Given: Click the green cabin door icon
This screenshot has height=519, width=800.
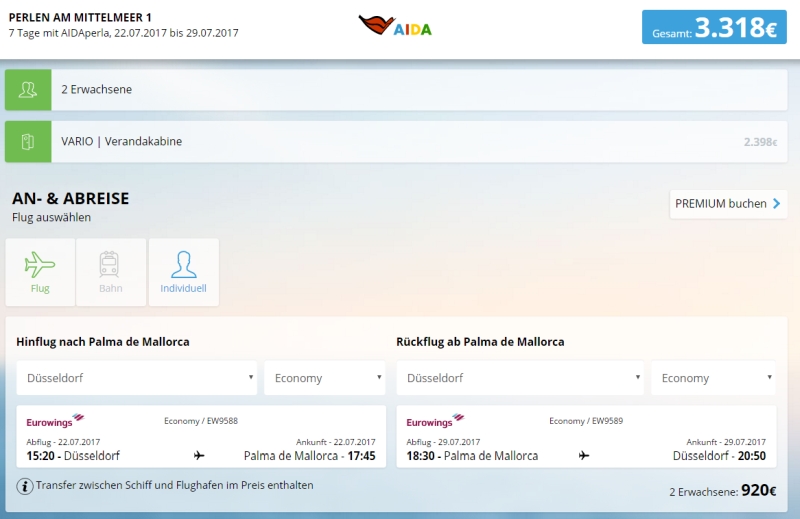Looking at the screenshot, I should 28,141.
